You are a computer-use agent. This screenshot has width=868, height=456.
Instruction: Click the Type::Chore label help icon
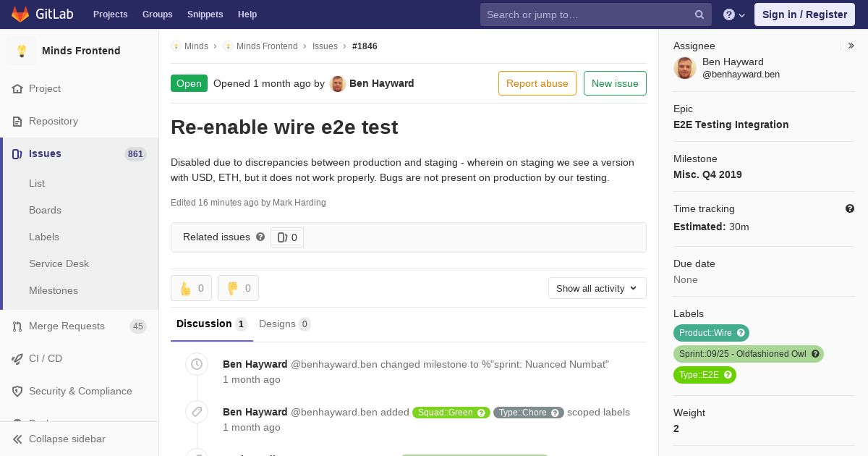556,413
